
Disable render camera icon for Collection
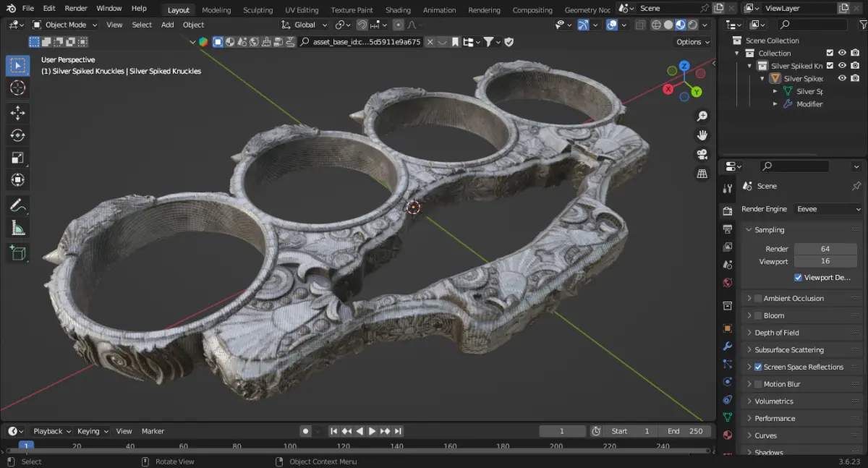(855, 53)
